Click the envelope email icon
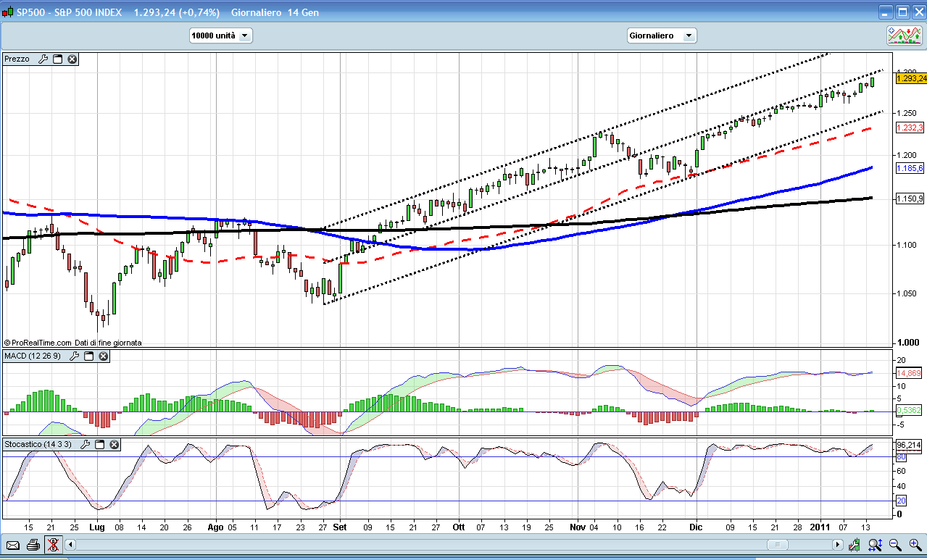927x560 pixels. [x=13, y=545]
